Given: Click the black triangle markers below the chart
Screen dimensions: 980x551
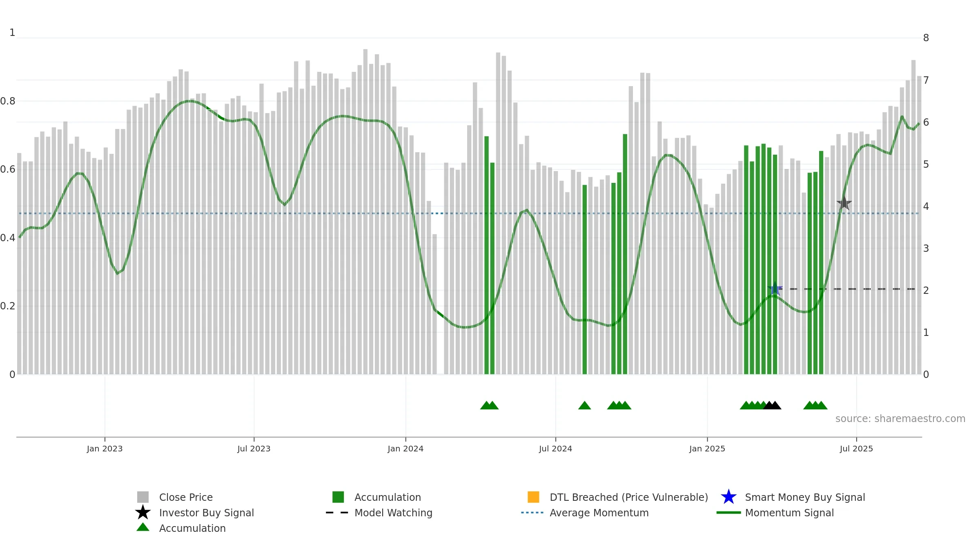Looking at the screenshot, I should [x=772, y=405].
